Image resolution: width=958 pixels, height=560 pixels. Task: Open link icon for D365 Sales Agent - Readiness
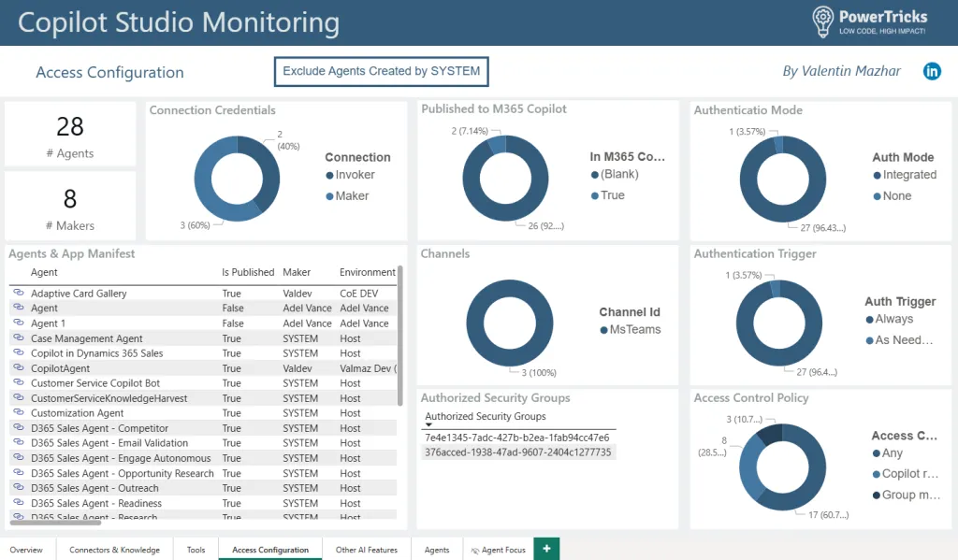point(19,503)
